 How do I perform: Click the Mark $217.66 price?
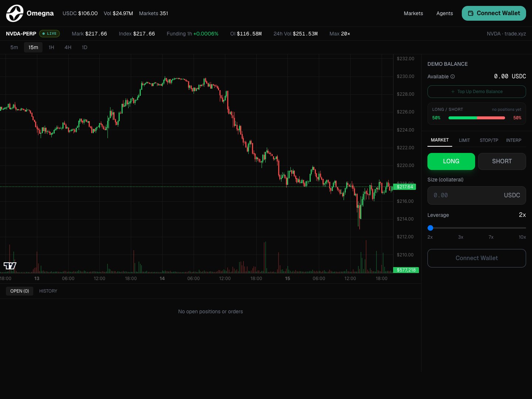coord(89,34)
